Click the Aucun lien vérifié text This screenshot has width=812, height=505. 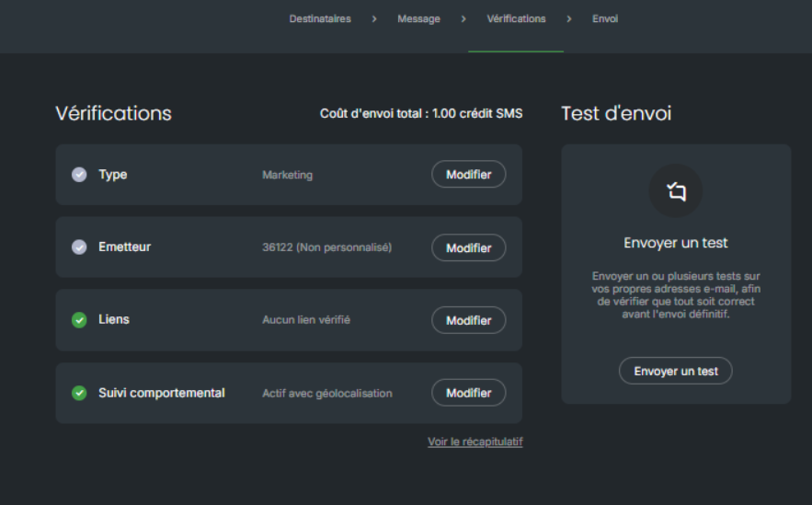(306, 320)
